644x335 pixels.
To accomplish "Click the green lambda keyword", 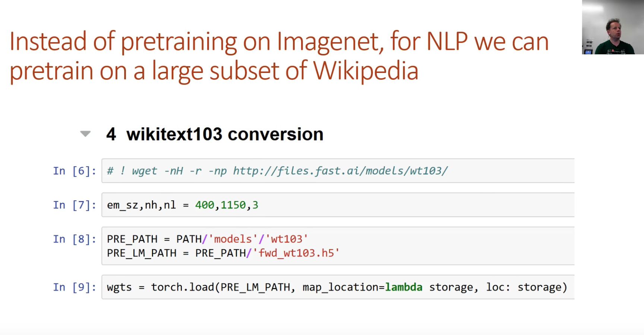I will click(404, 287).
